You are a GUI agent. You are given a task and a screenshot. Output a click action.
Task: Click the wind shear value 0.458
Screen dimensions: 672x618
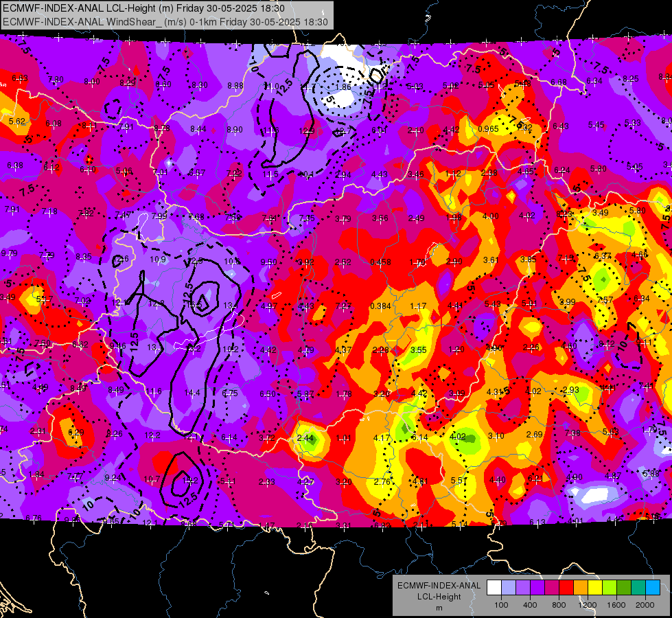click(380, 262)
